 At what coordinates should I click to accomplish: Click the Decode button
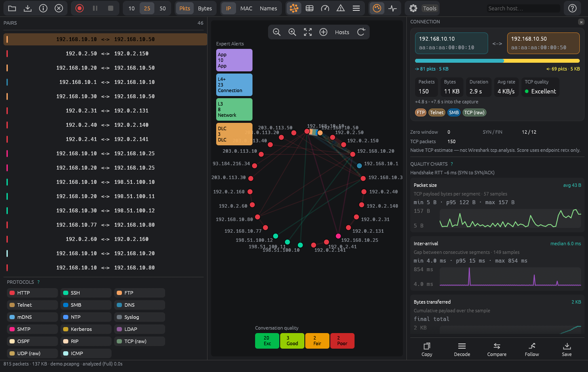462,350
